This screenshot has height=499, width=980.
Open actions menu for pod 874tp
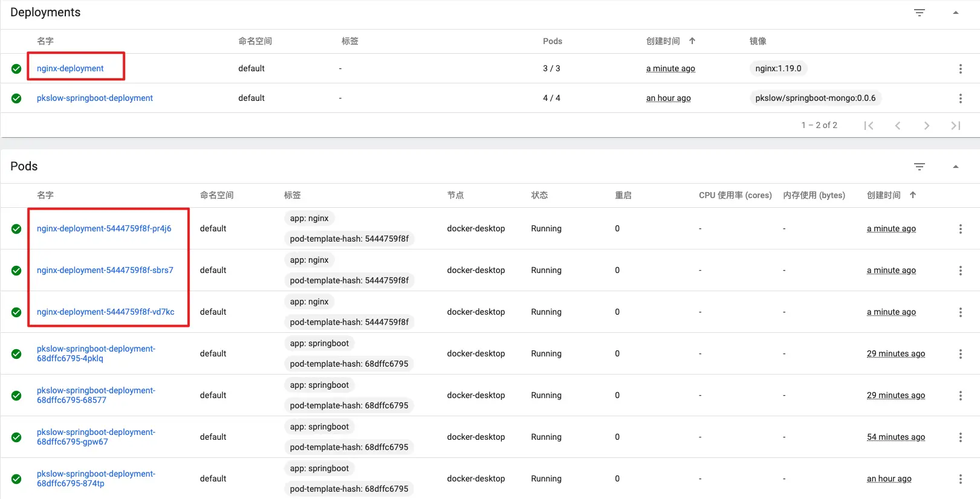point(960,479)
